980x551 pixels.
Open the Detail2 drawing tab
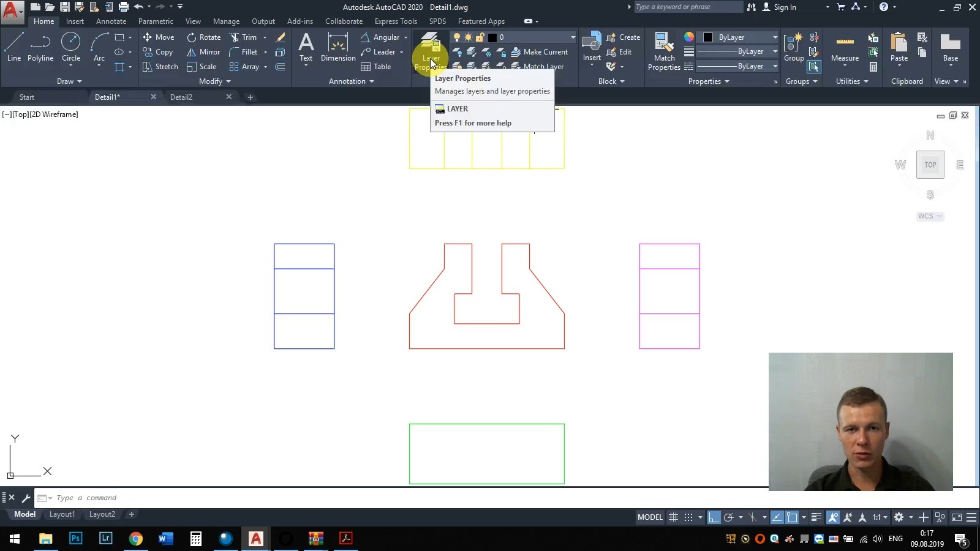(181, 97)
